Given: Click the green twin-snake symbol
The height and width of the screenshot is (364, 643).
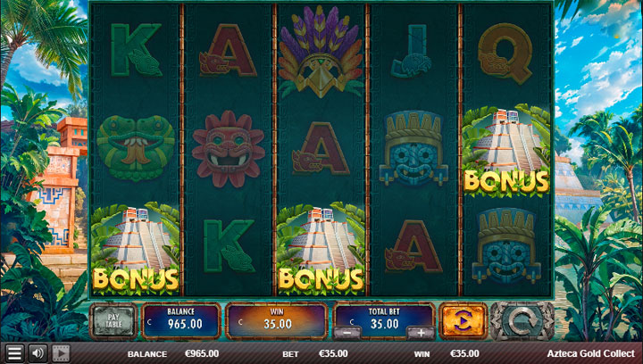Looking at the screenshot, I should click(x=136, y=148).
